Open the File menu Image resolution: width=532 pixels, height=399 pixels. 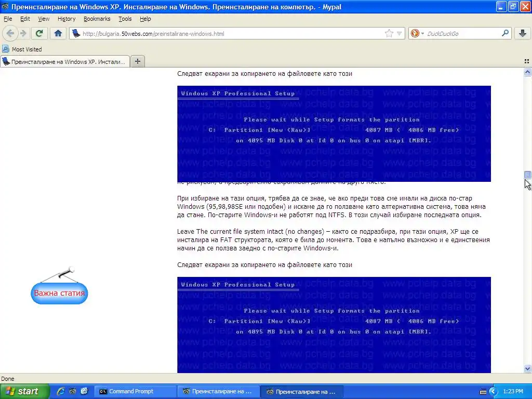[x=7, y=19]
